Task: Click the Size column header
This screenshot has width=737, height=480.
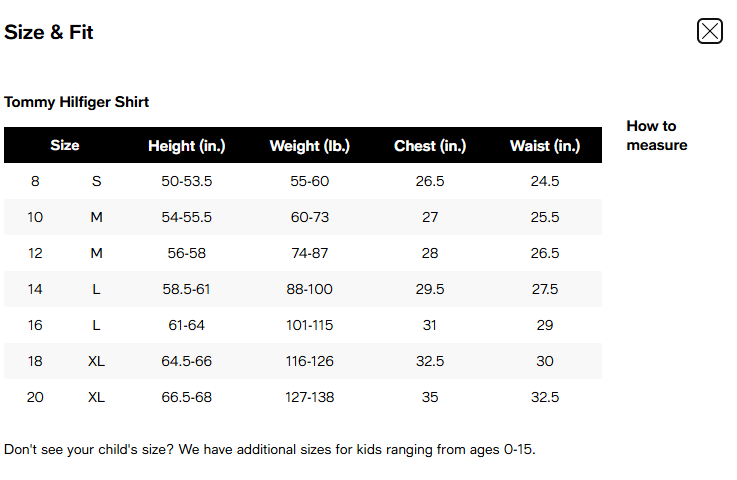Action: pyautogui.click(x=65, y=146)
